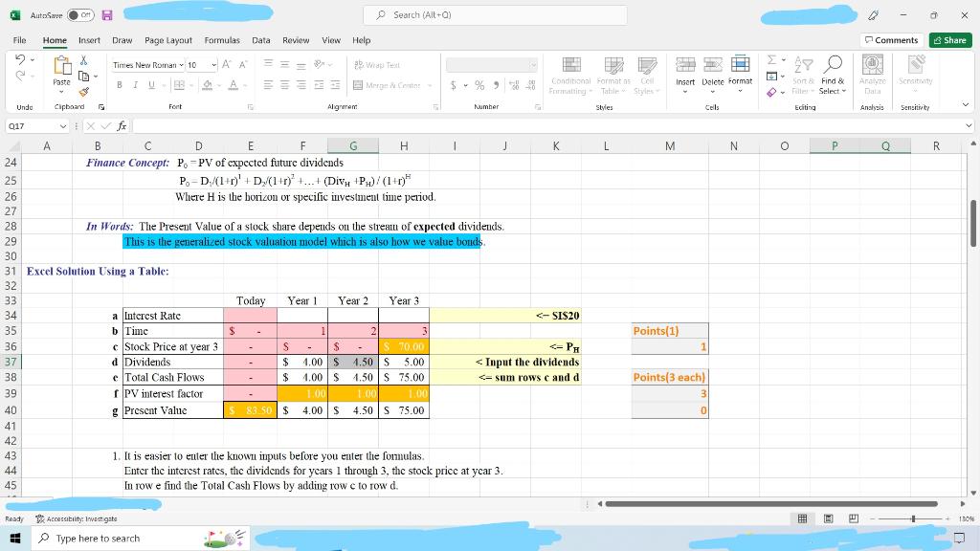The image size is (980, 551).
Task: Toggle Wrap Text
Action: coord(377,65)
